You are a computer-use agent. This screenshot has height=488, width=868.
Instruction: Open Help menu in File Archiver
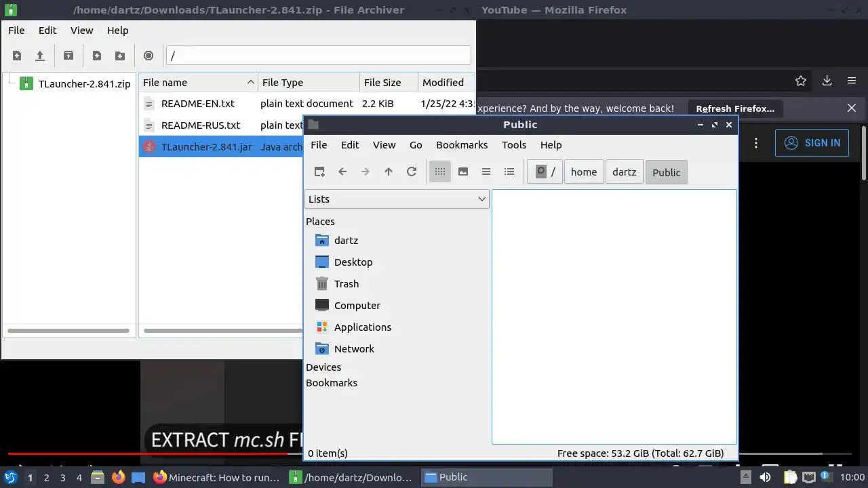[117, 30]
